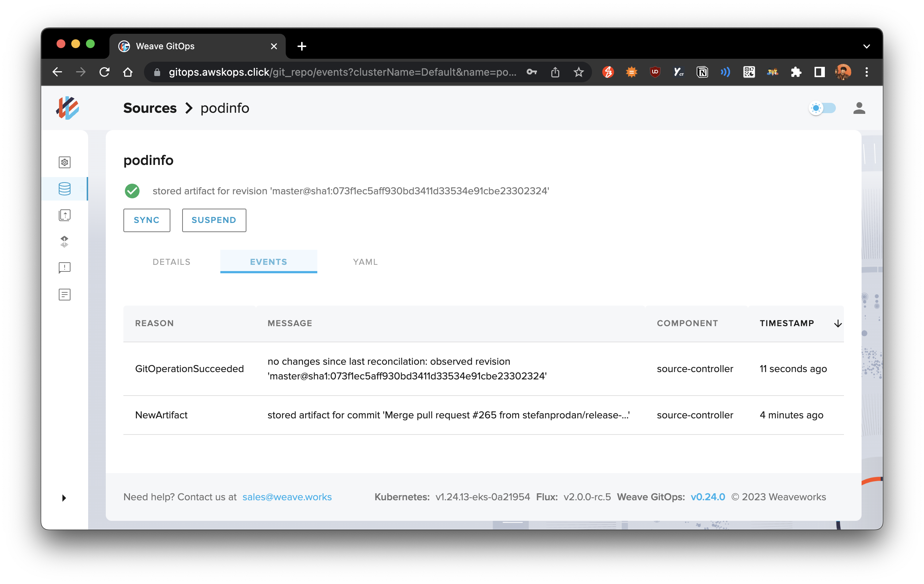Bookmark the page with star icon

click(579, 72)
